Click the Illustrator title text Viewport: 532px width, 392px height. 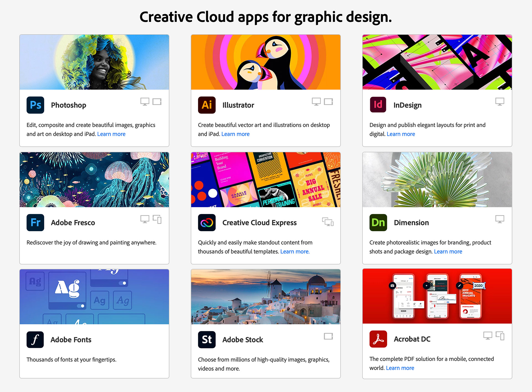coord(238,105)
